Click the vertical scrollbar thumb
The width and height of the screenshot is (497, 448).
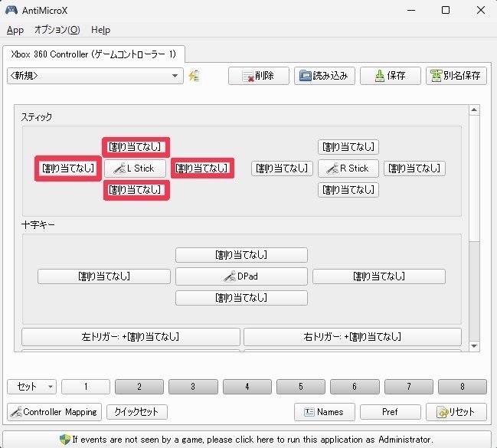[x=474, y=178]
